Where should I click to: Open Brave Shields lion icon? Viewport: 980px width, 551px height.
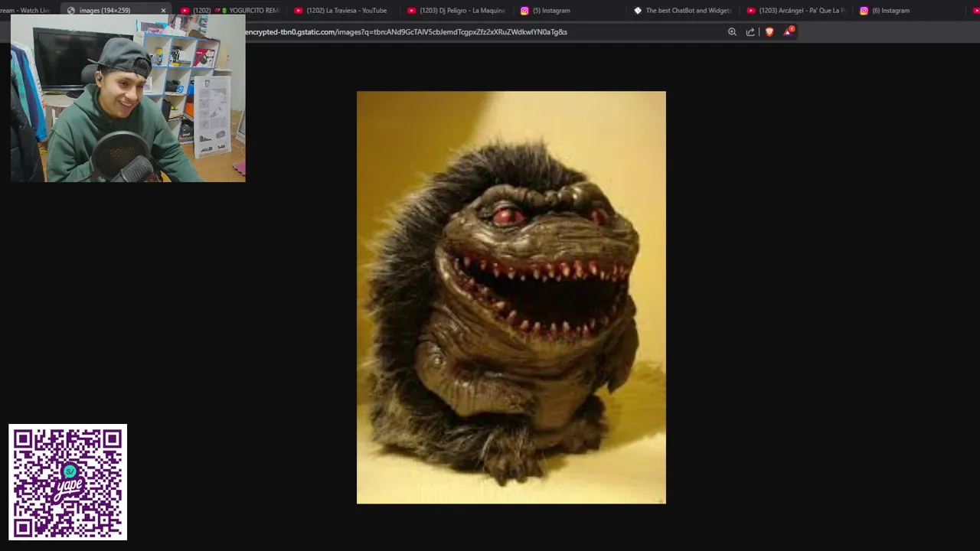tap(769, 32)
